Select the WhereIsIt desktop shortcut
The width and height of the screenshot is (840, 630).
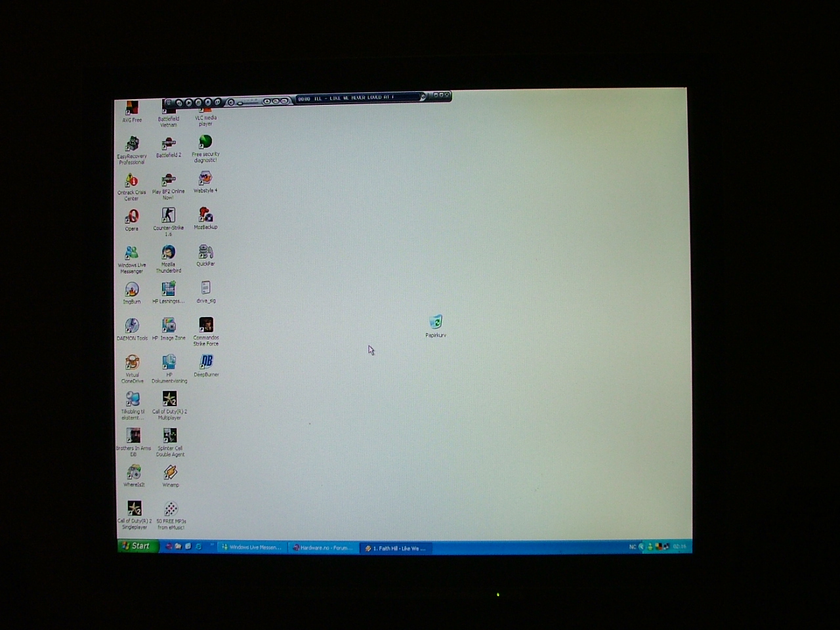(134, 476)
